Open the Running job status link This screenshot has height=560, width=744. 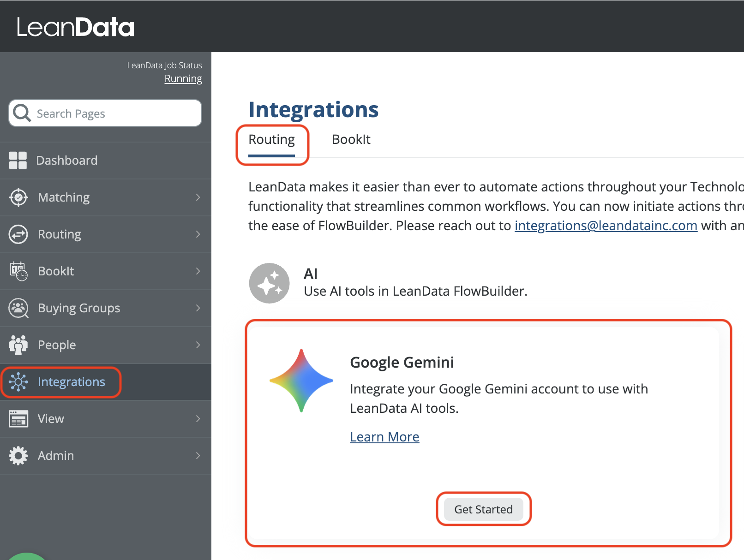tap(183, 79)
